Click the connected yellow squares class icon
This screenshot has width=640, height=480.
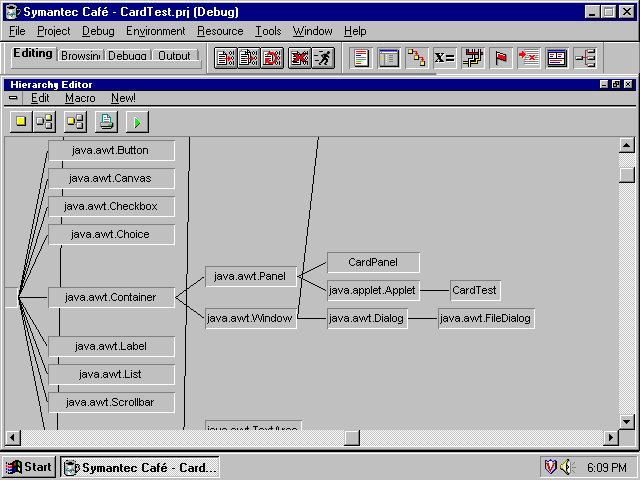point(417,58)
